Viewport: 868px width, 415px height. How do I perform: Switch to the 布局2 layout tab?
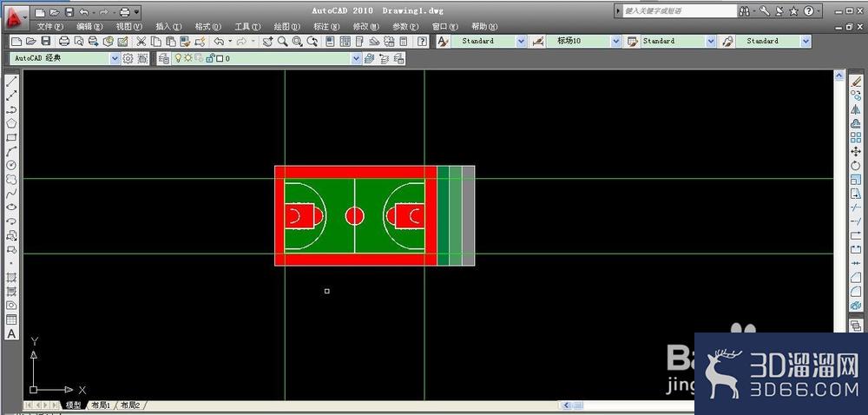click(x=131, y=405)
